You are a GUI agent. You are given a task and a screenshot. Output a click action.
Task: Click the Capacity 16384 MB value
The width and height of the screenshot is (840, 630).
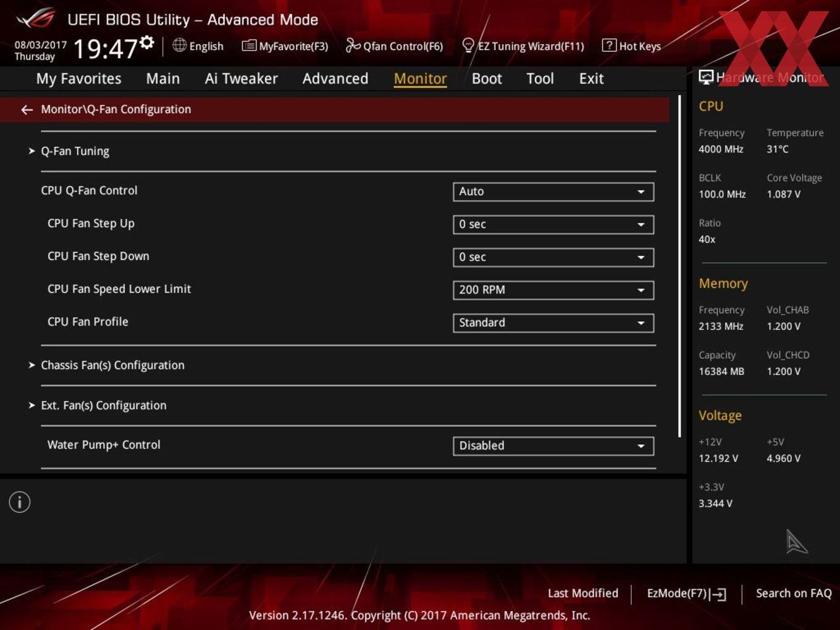(x=721, y=371)
